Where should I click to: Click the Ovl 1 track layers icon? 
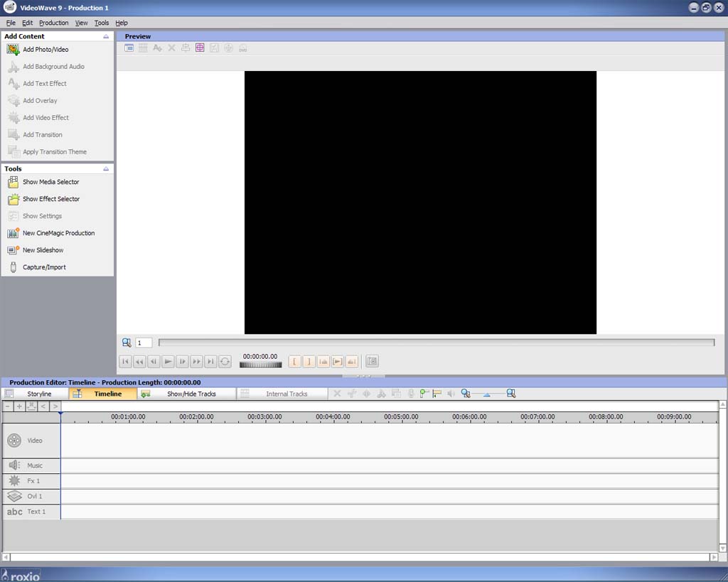point(14,496)
